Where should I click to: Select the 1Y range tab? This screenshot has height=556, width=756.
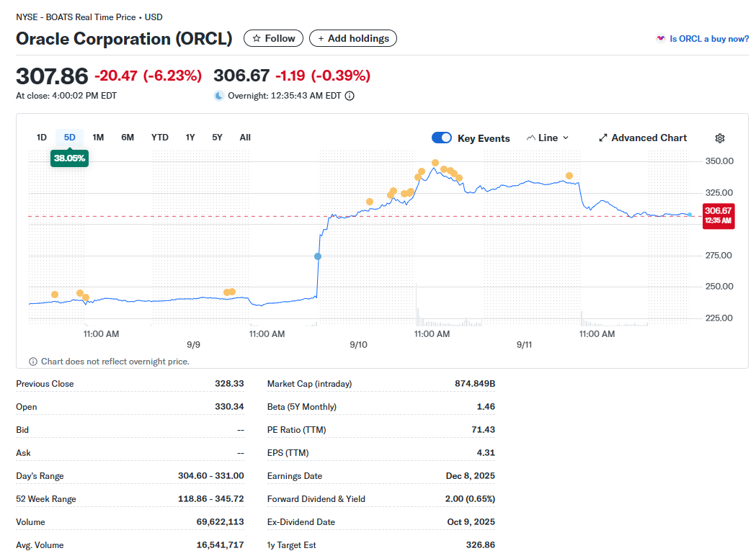tap(190, 138)
